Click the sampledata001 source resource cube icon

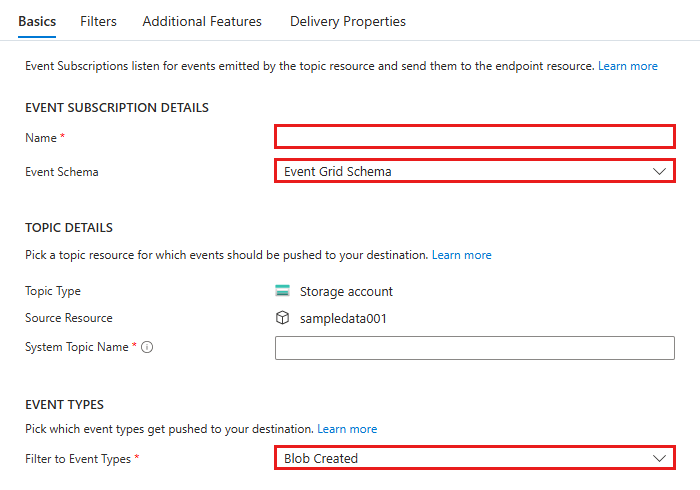pyautogui.click(x=282, y=318)
